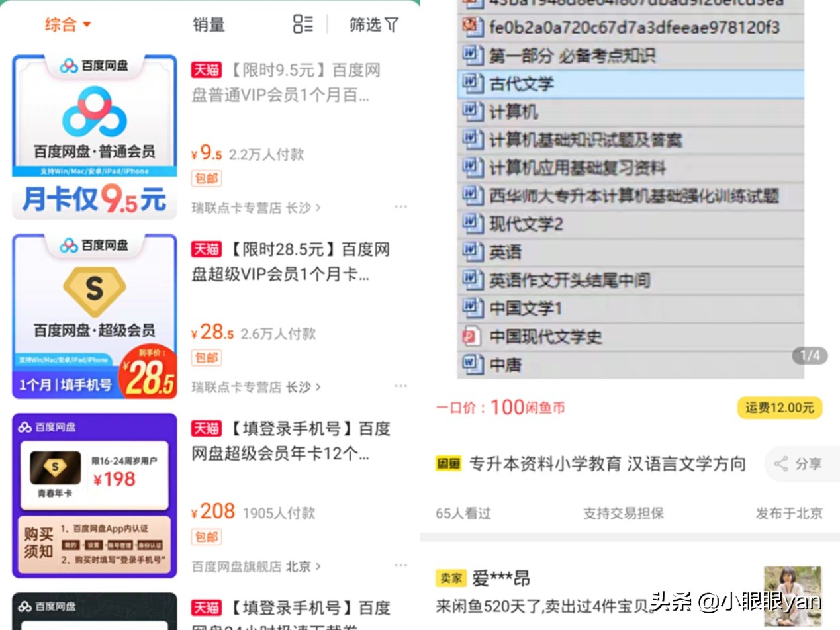Click the 运费12.00元 shipping badge
Image resolution: width=840 pixels, height=630 pixels.
[x=779, y=408]
